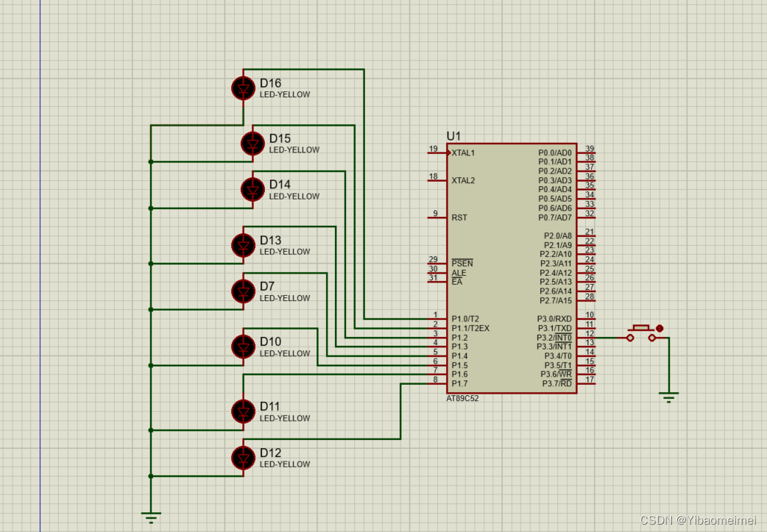767x532 pixels.
Task: Click the P3.2/INT0 pin label
Action: (554, 338)
